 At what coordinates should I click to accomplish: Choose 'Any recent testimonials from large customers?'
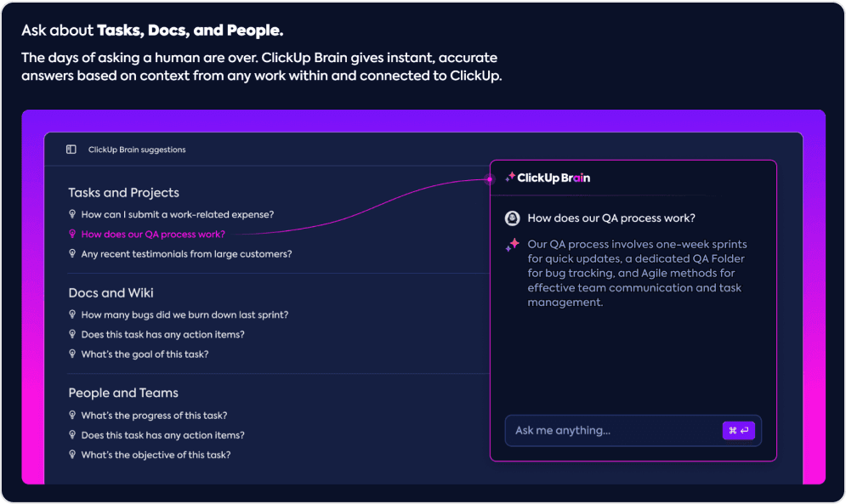click(x=187, y=254)
